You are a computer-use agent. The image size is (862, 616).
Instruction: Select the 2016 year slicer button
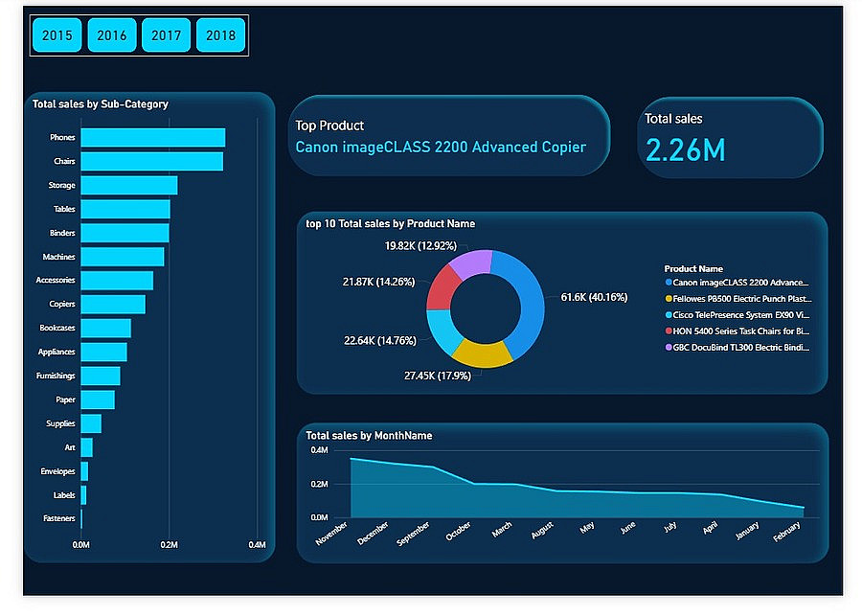click(x=112, y=35)
